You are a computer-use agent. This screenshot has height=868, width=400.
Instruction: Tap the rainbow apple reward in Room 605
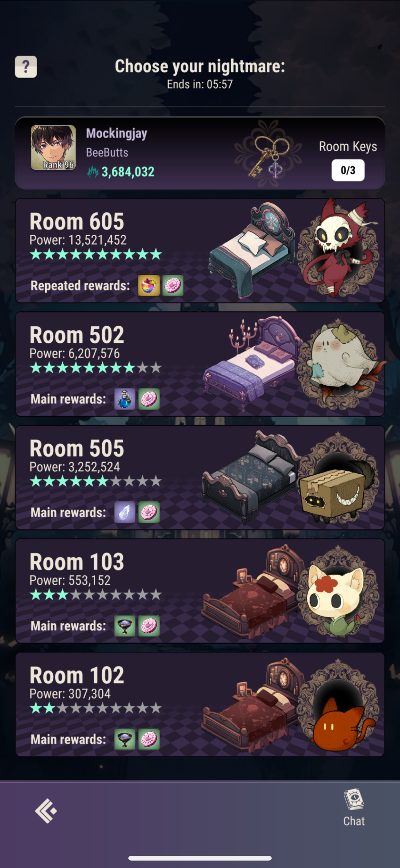tap(149, 285)
